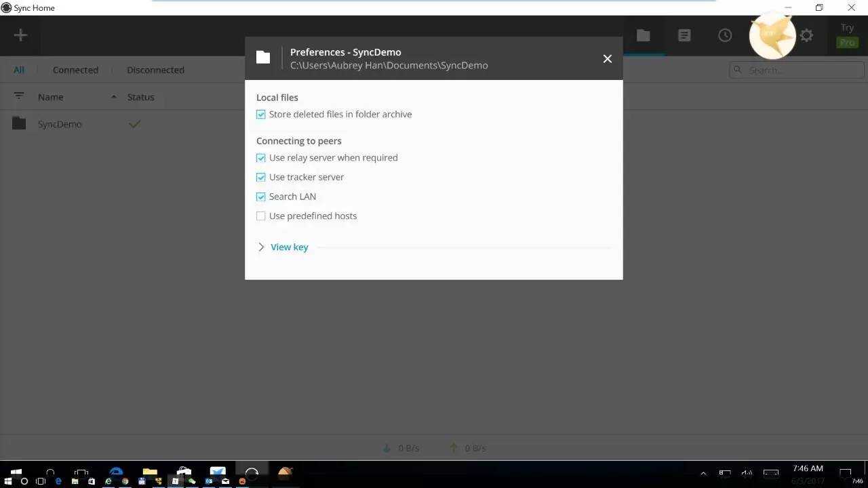The width and height of the screenshot is (868, 488).
Task: Click the Preferences - SyncDemo title
Action: tap(346, 52)
